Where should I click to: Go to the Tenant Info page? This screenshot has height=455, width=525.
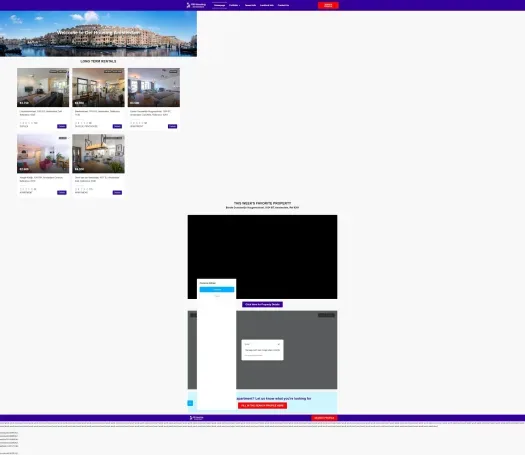pos(250,5)
